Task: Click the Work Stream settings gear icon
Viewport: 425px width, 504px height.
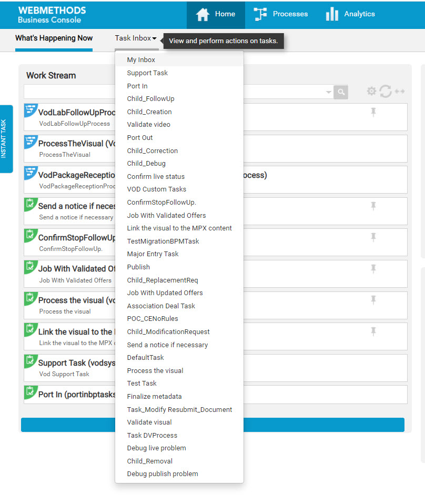Action: [x=371, y=92]
